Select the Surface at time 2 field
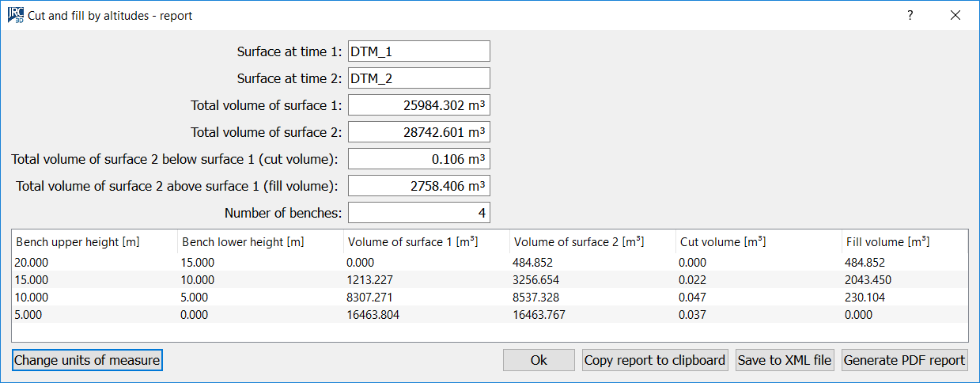The height and width of the screenshot is (383, 980). 418,78
